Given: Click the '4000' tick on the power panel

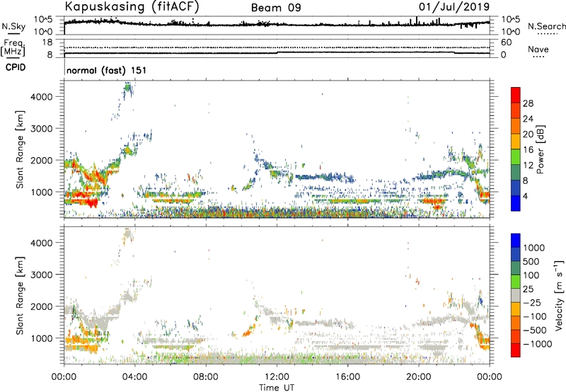Looking at the screenshot, I should (41, 97).
